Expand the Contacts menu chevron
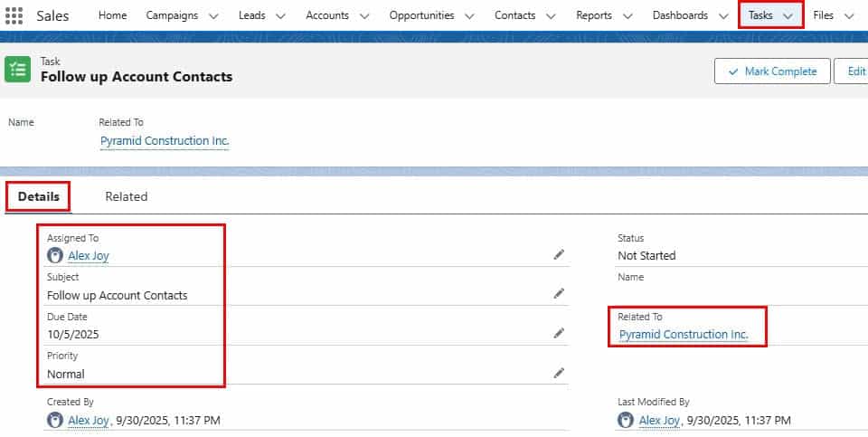Image resolution: width=868 pixels, height=437 pixels. coord(551,16)
